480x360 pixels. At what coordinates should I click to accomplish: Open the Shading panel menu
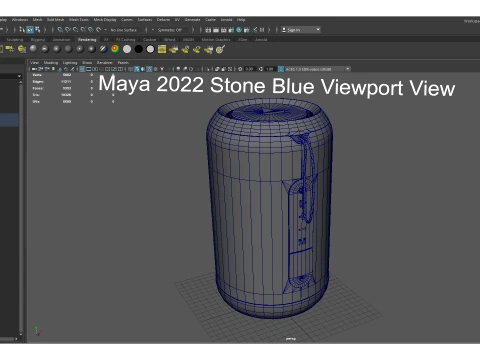(x=51, y=62)
